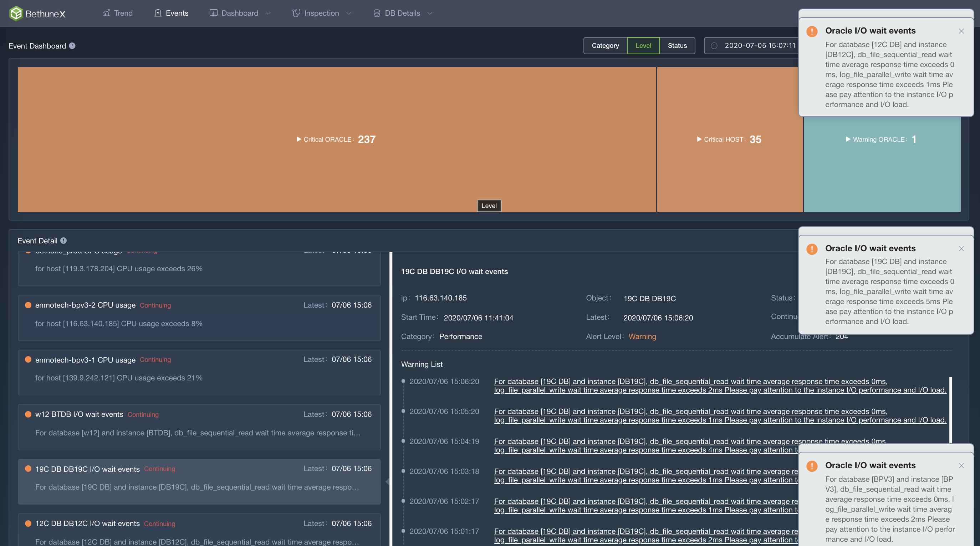Screen dimensions: 980x546
Task: Expand the Dashboard dropdown chevron
Action: pos(268,13)
